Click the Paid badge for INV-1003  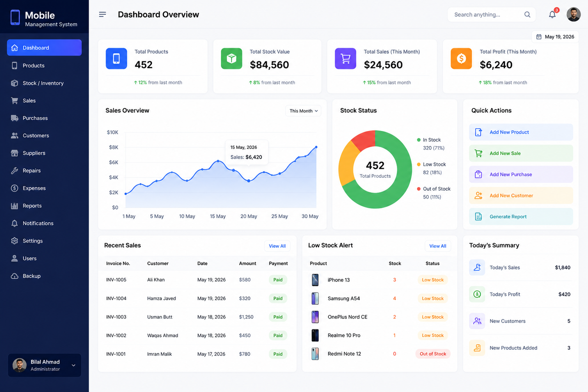pos(278,317)
